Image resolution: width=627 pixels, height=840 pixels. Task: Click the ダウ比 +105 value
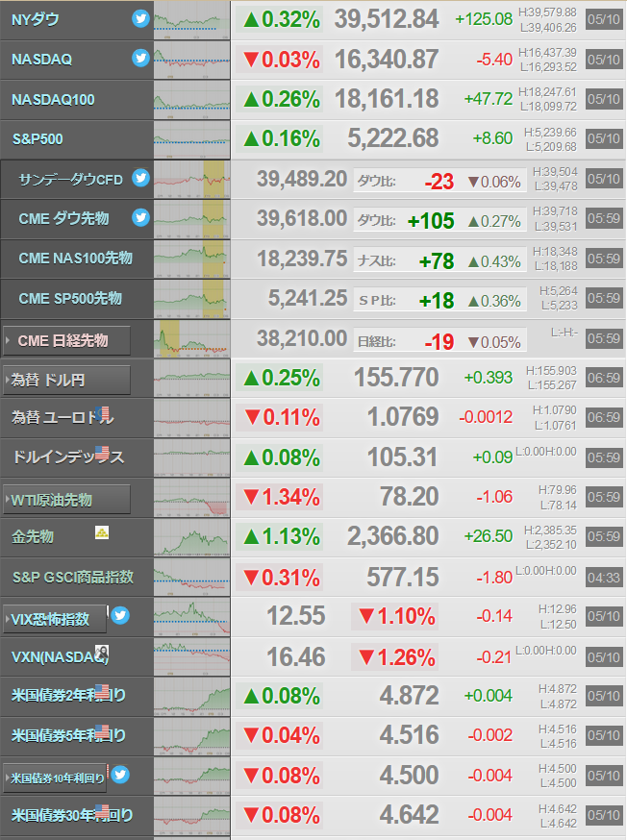431,221
